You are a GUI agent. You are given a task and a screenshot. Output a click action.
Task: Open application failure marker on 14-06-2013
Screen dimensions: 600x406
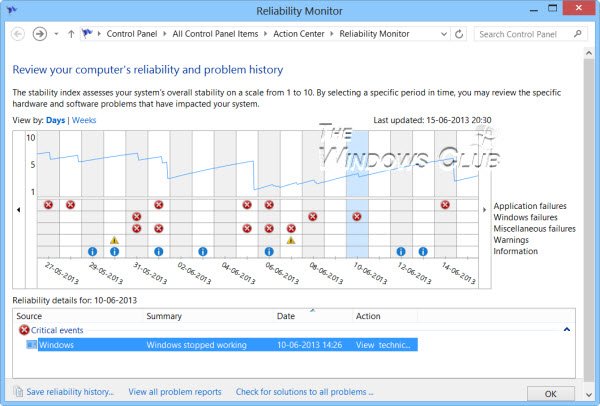[445, 205]
